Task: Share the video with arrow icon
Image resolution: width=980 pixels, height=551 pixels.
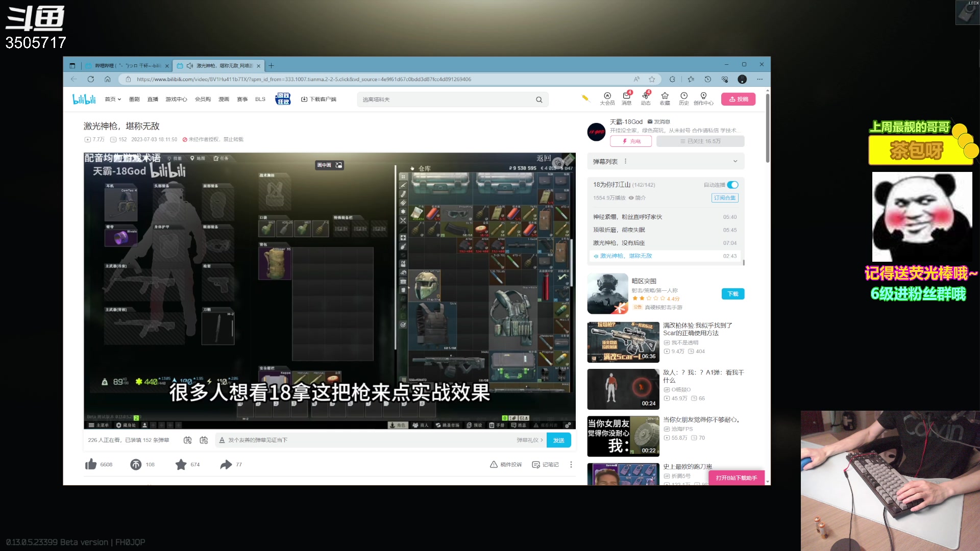Action: (226, 464)
